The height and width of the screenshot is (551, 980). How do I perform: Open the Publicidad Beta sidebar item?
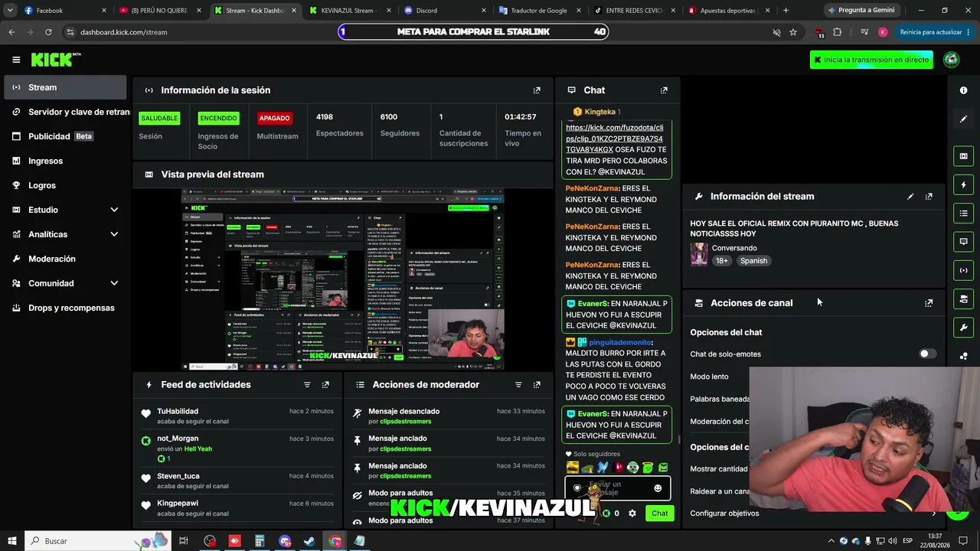65,136
